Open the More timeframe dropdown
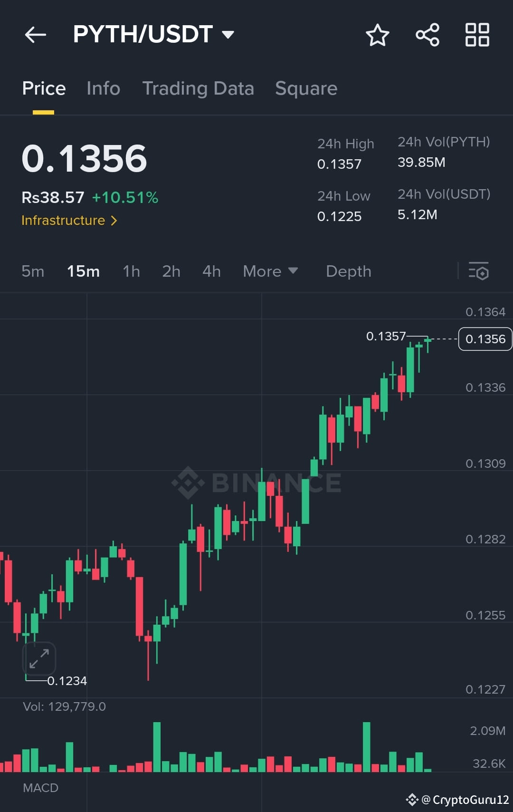Viewport: 513px width, 812px height. [x=270, y=271]
